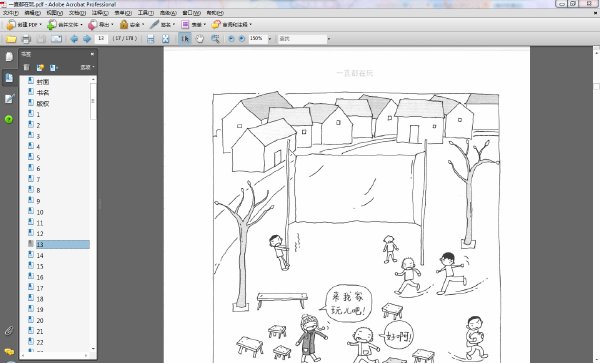
Task: Click the green help navigation icon
Action: pyautogui.click(x=9, y=119)
